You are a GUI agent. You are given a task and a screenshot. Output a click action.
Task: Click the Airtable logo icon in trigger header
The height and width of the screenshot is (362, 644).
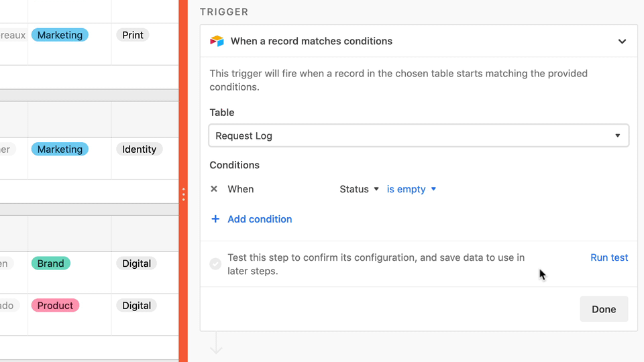tap(217, 41)
